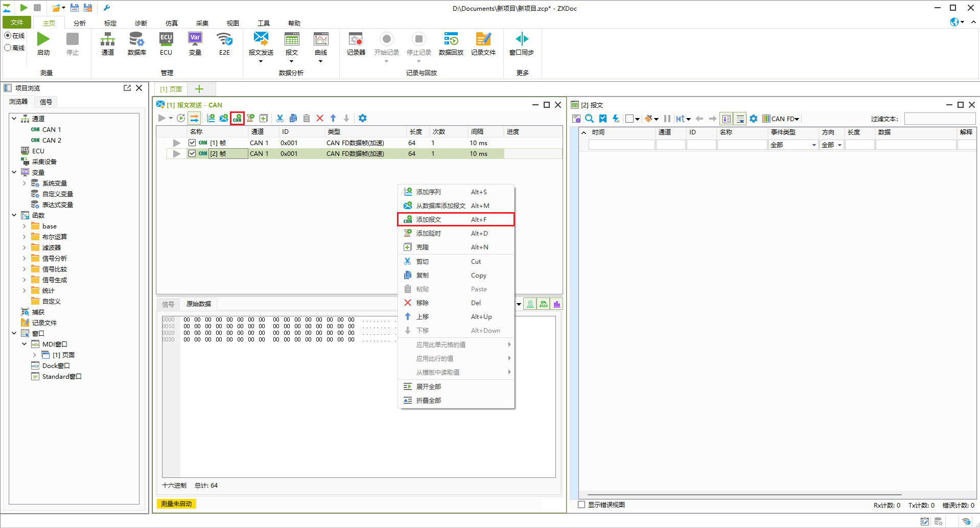Collapse the 变量 tree node
Image resolution: width=980 pixels, height=528 pixels.
[x=14, y=172]
